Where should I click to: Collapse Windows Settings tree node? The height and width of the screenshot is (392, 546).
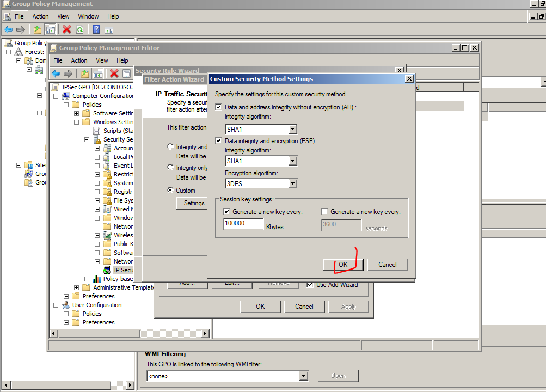click(76, 122)
